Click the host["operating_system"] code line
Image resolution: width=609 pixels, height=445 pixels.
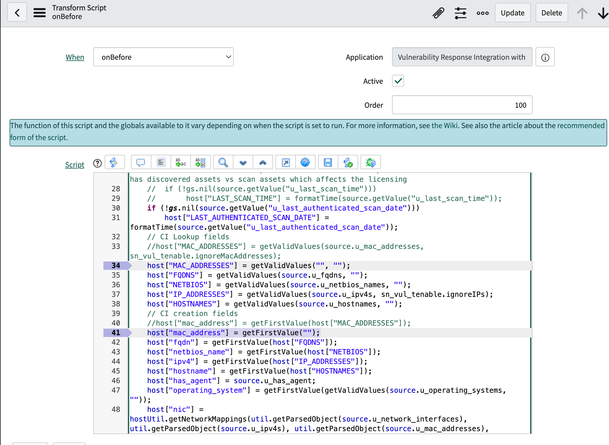[326, 391]
